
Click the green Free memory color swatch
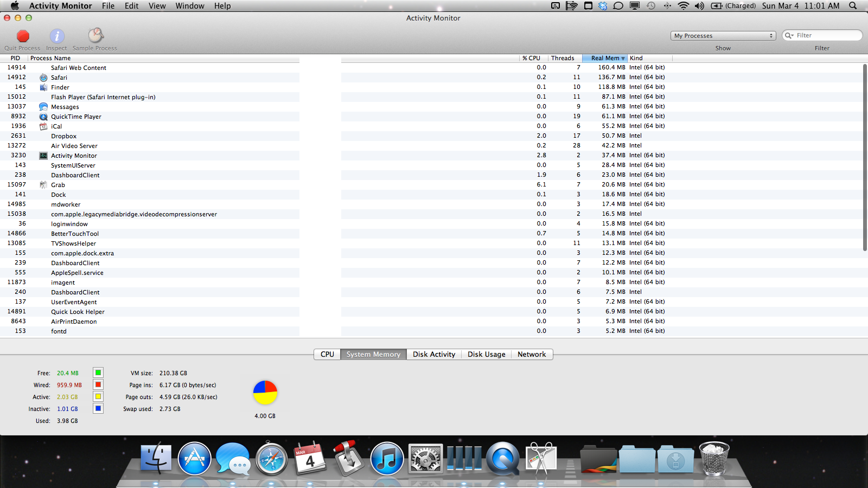98,373
